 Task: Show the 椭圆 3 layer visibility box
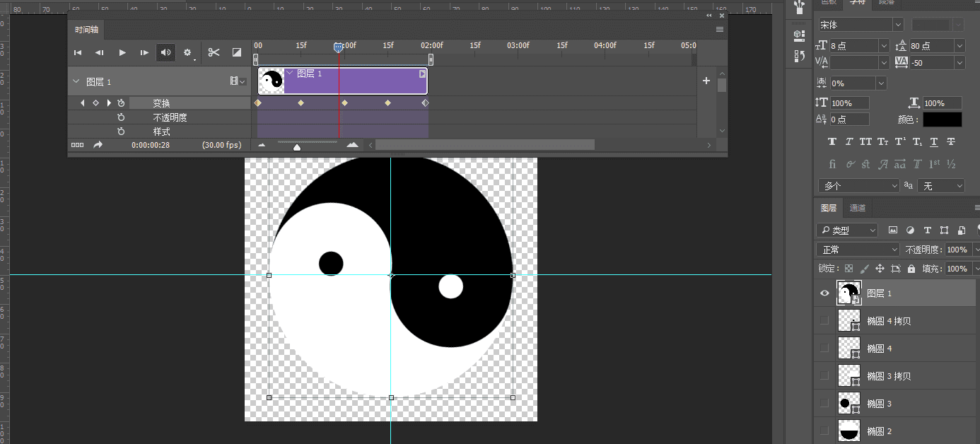click(824, 404)
